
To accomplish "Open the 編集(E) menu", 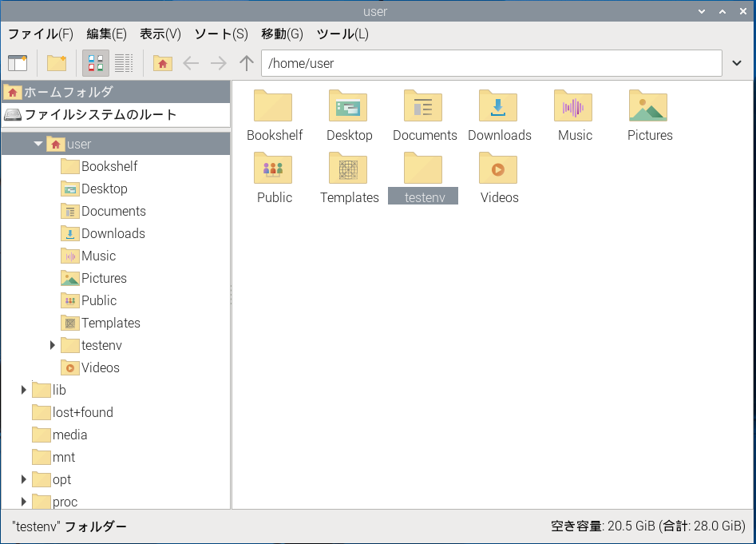I will [x=106, y=34].
